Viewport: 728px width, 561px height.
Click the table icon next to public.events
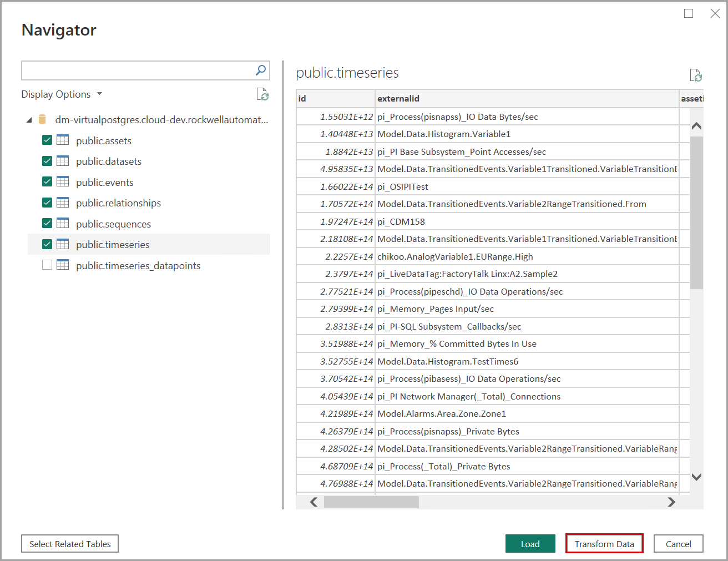63,182
